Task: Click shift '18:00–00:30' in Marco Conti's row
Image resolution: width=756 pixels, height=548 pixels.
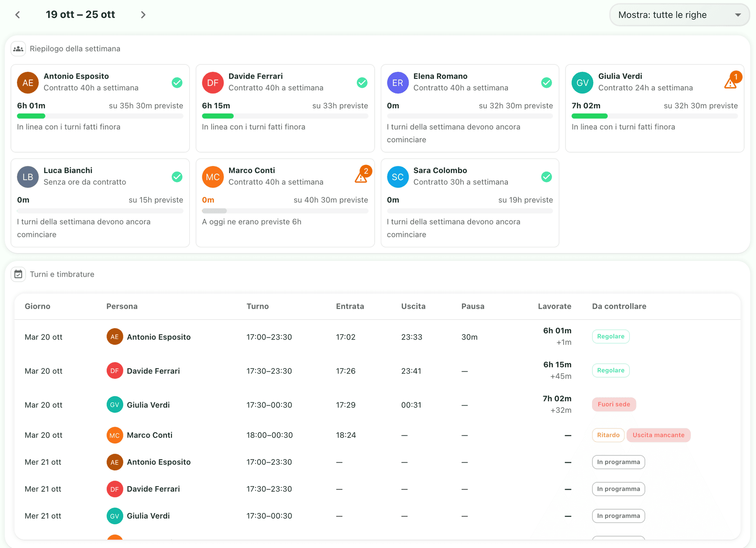Action: click(x=269, y=435)
